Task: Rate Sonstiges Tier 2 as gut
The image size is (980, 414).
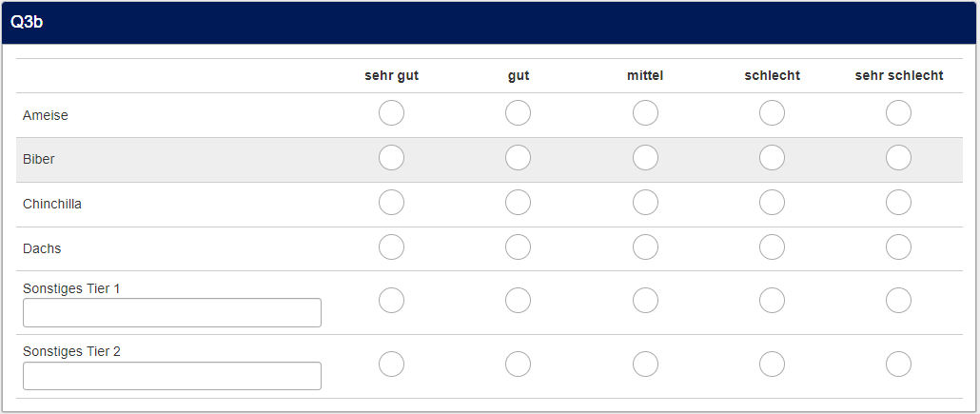Action: [518, 365]
